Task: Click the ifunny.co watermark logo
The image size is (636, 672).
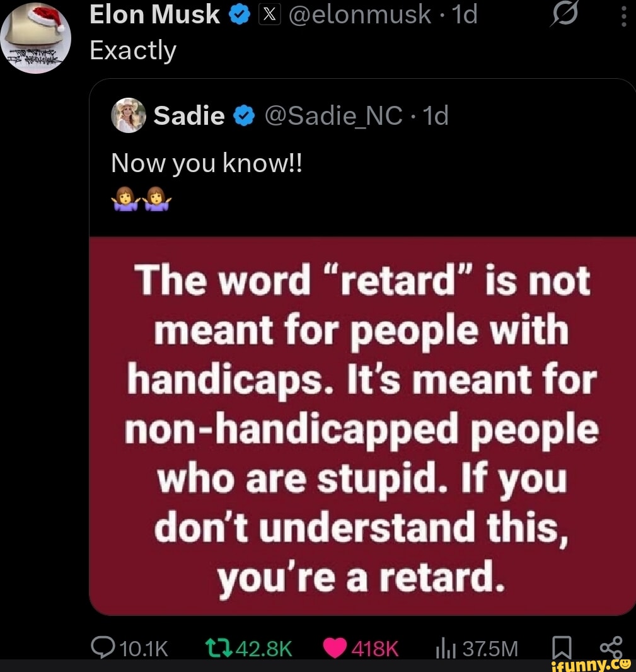Action: click(589, 664)
